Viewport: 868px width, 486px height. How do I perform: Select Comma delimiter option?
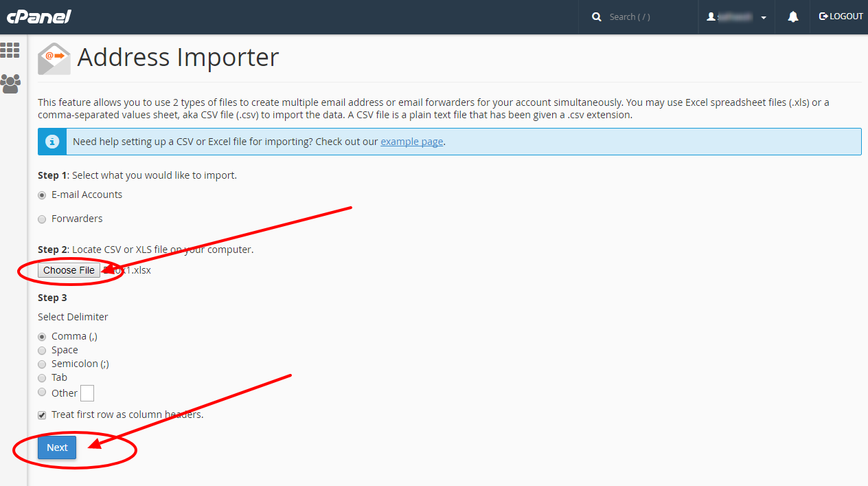(x=42, y=337)
